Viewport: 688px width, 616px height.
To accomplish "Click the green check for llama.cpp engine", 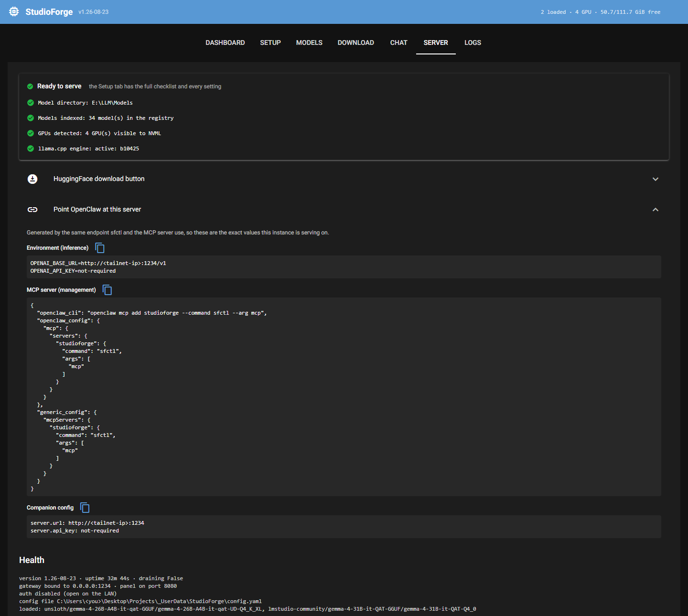I will point(31,149).
